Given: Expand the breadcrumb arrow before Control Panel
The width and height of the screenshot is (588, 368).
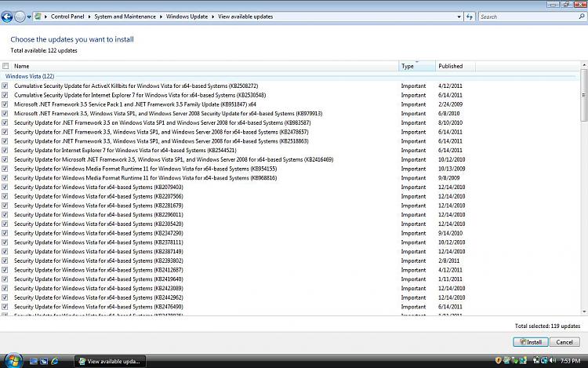Looking at the screenshot, I should click(46, 16).
